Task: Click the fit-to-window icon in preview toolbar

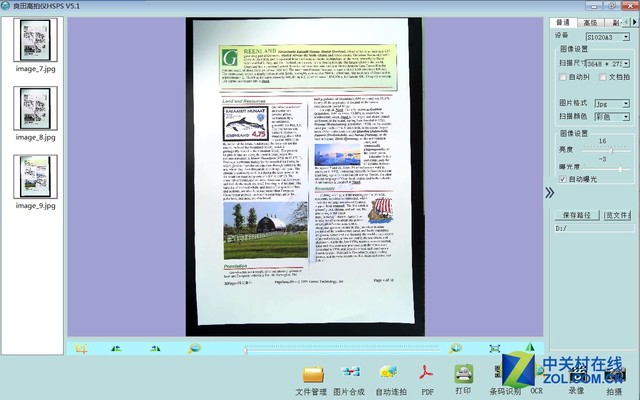Action: tap(495, 348)
